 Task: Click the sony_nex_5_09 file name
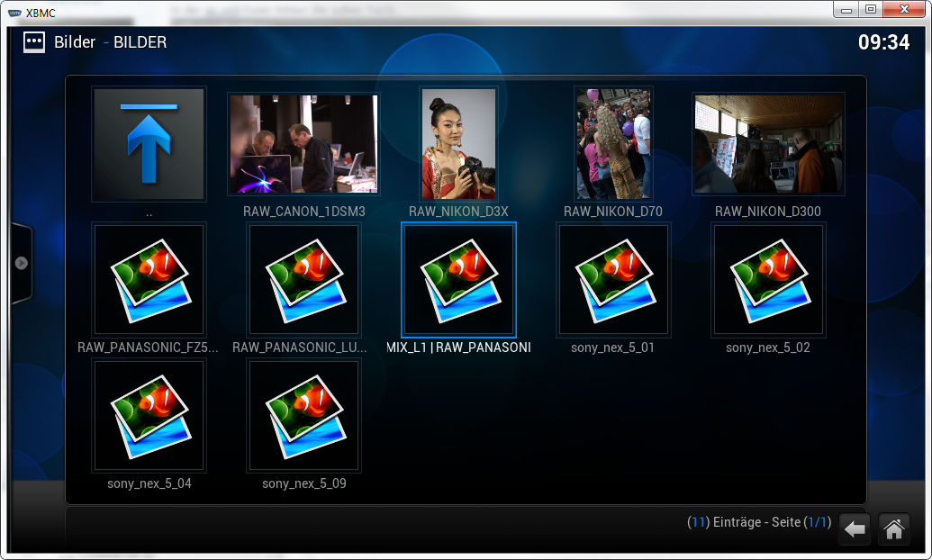coord(303,483)
